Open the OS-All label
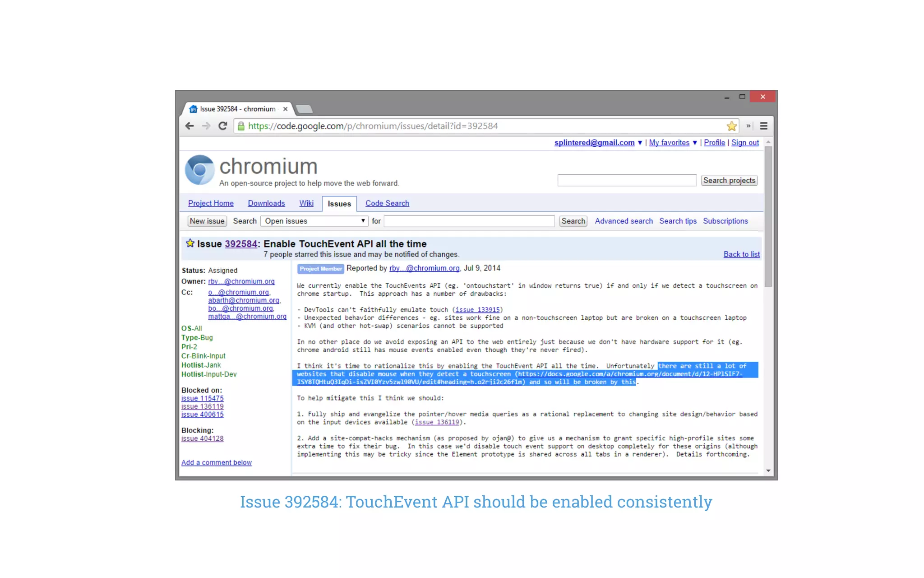This screenshot has height=578, width=924. click(x=192, y=328)
